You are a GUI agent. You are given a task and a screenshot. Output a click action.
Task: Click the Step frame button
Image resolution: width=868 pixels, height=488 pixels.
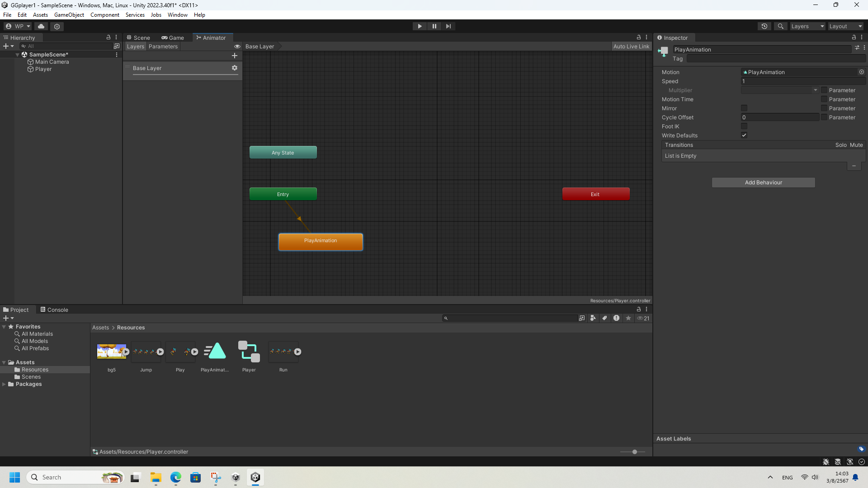pyautogui.click(x=448, y=26)
